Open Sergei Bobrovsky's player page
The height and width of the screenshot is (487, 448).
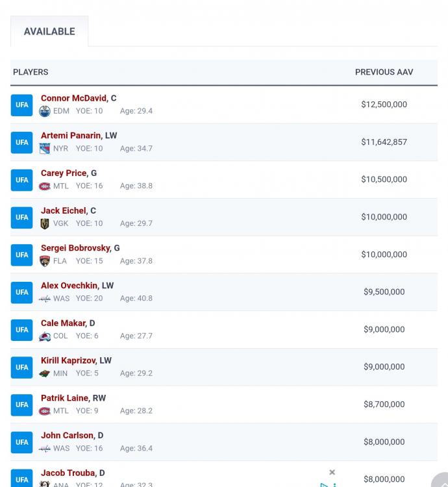coord(75,248)
